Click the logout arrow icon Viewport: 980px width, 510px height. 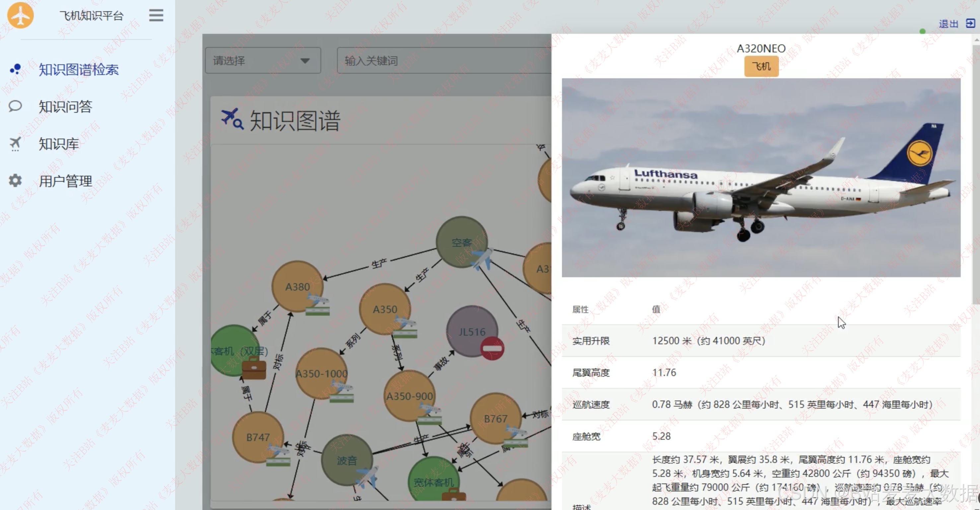pos(970,24)
